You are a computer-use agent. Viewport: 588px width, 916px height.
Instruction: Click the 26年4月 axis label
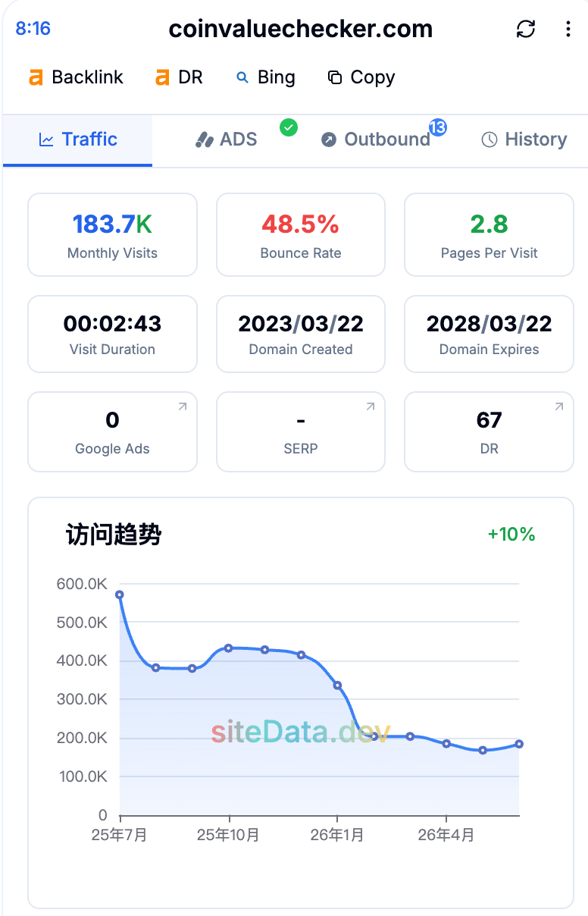pyautogui.click(x=446, y=835)
